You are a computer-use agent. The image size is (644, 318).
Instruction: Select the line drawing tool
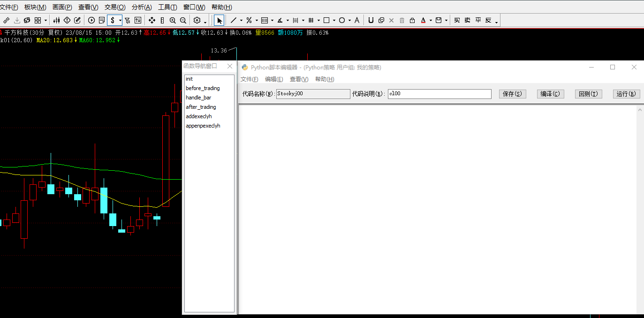234,20
